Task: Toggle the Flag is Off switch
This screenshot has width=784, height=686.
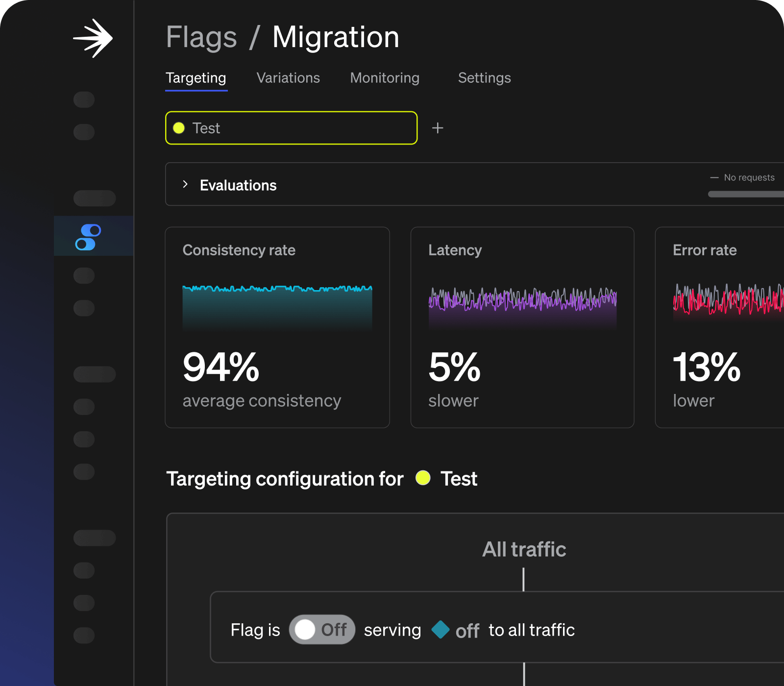Action: pyautogui.click(x=322, y=630)
